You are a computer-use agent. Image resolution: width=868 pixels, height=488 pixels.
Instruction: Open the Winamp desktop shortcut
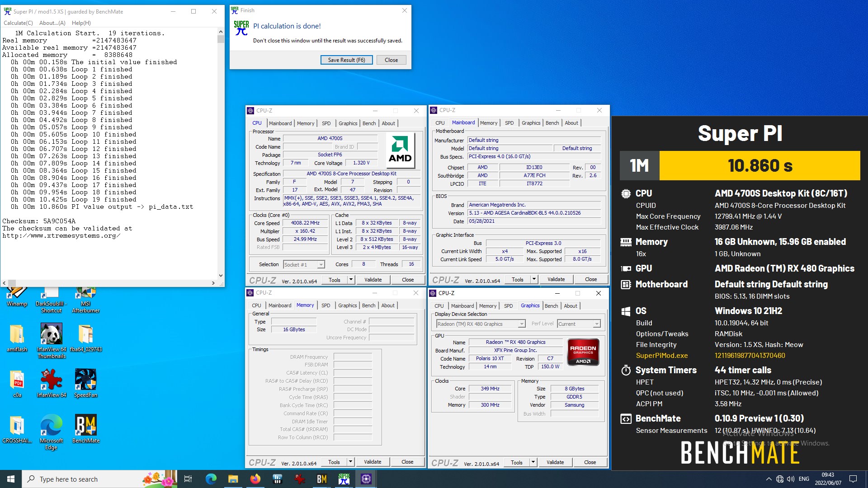(x=17, y=296)
